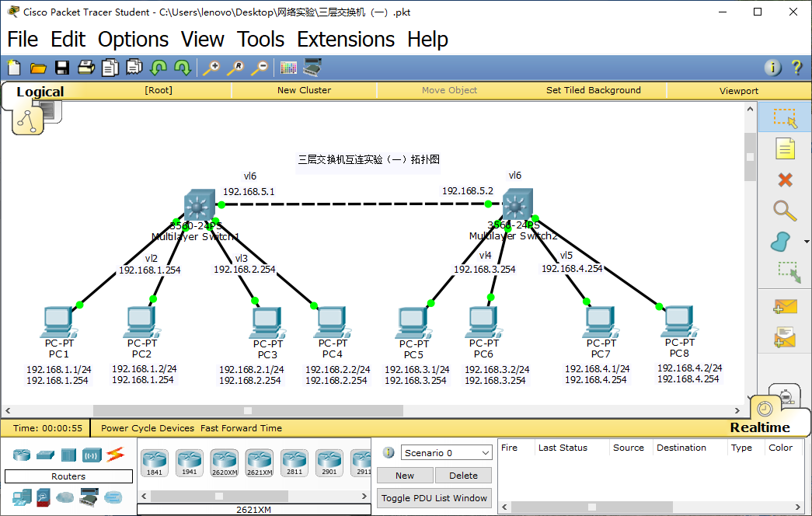The width and height of the screenshot is (812, 516).
Task: Open the Tools menu
Action: 260,40
